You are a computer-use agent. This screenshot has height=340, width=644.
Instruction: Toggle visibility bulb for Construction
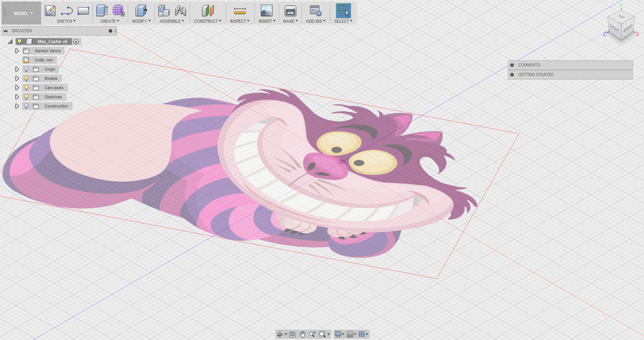pyautogui.click(x=26, y=106)
